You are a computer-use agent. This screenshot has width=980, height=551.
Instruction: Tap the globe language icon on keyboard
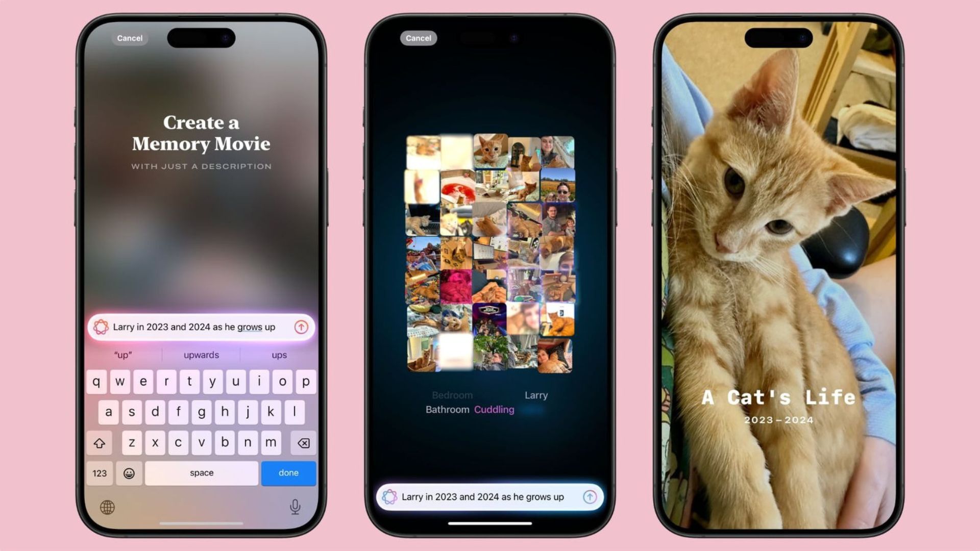pyautogui.click(x=107, y=507)
